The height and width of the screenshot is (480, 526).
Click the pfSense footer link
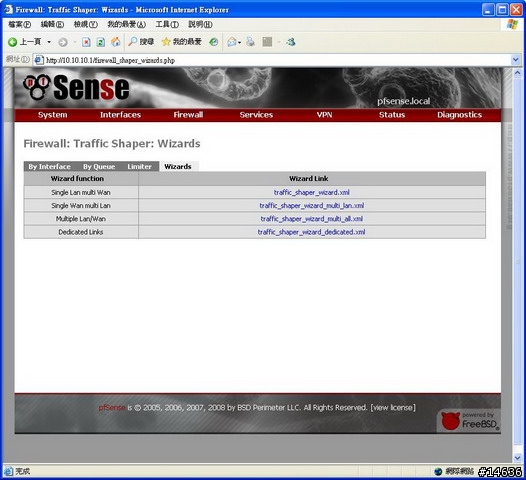[x=112, y=408]
